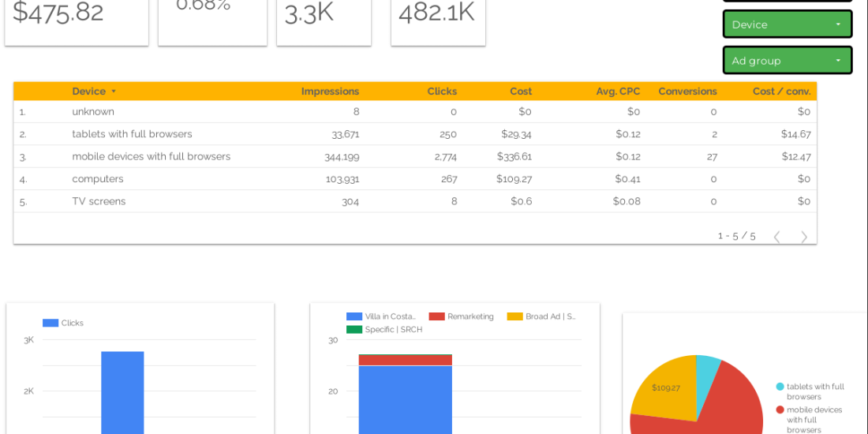Viewport: 868px width, 434px height.
Task: Click the $109.27 cost table cell
Action: 514,179
